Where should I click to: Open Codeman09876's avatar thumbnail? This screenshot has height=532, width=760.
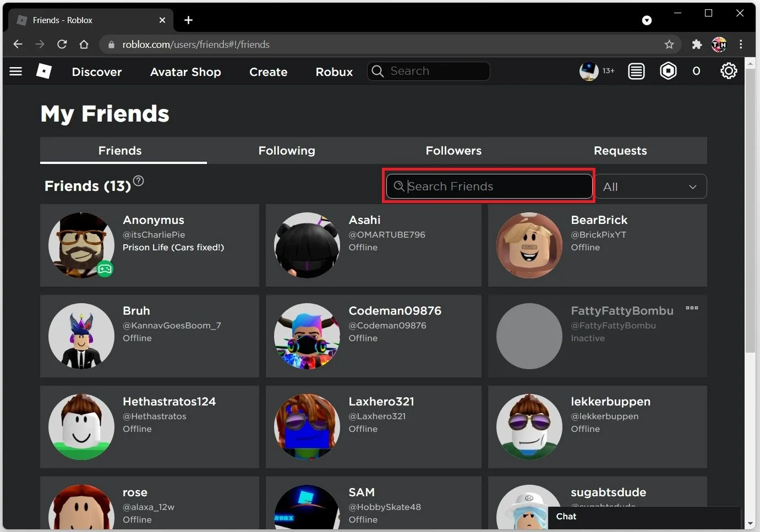click(x=307, y=336)
